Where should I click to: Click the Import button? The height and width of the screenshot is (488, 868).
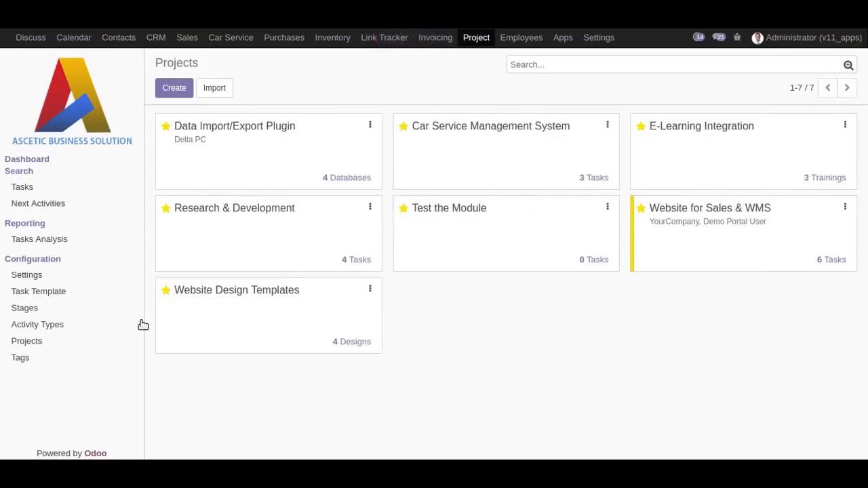214,88
